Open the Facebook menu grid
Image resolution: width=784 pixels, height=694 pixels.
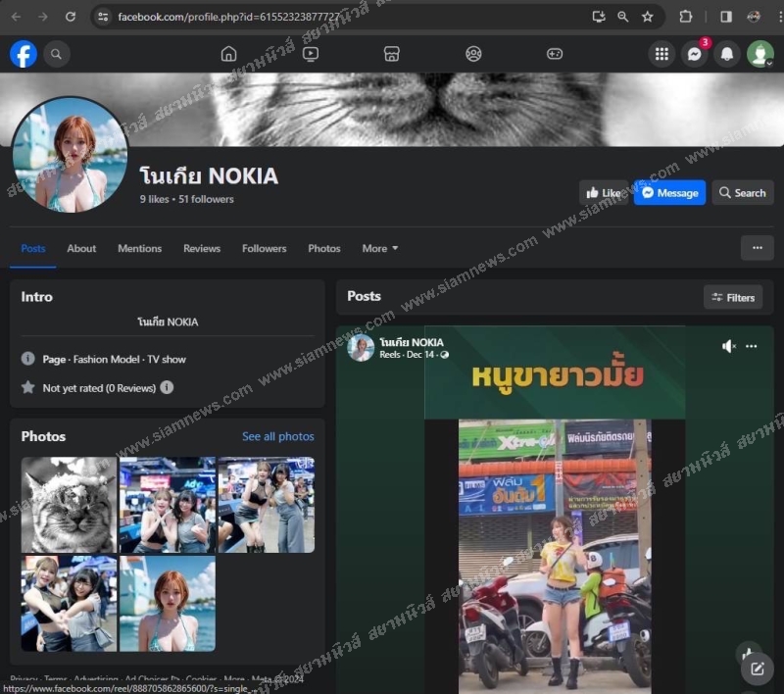click(x=661, y=54)
